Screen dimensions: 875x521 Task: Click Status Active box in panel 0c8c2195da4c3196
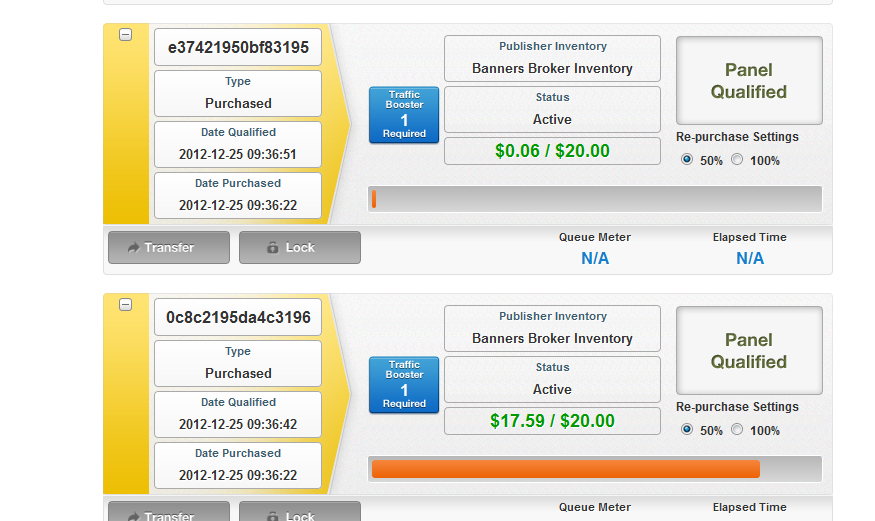click(x=552, y=379)
